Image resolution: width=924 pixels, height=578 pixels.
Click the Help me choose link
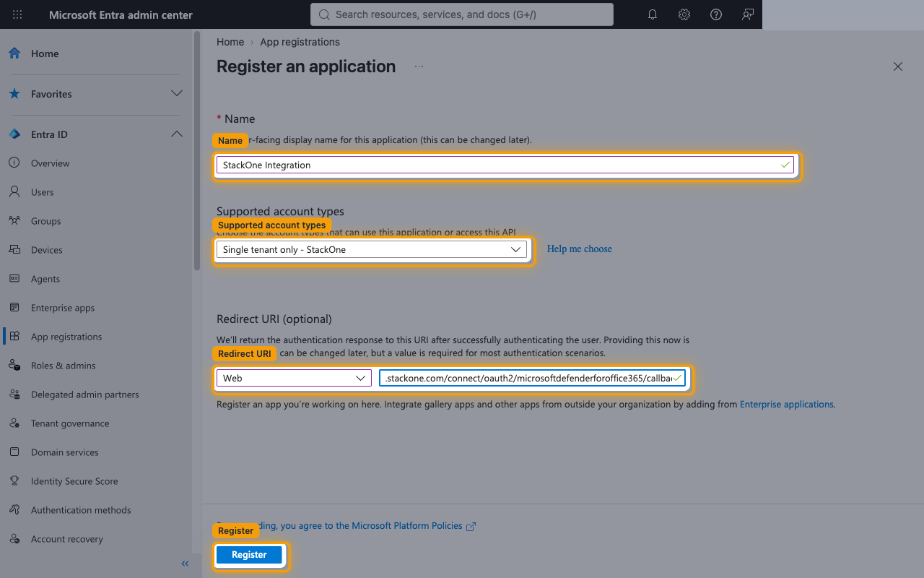(x=579, y=249)
